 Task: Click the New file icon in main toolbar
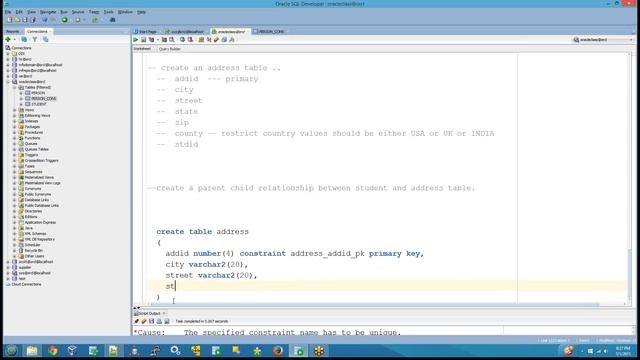pos(9,20)
